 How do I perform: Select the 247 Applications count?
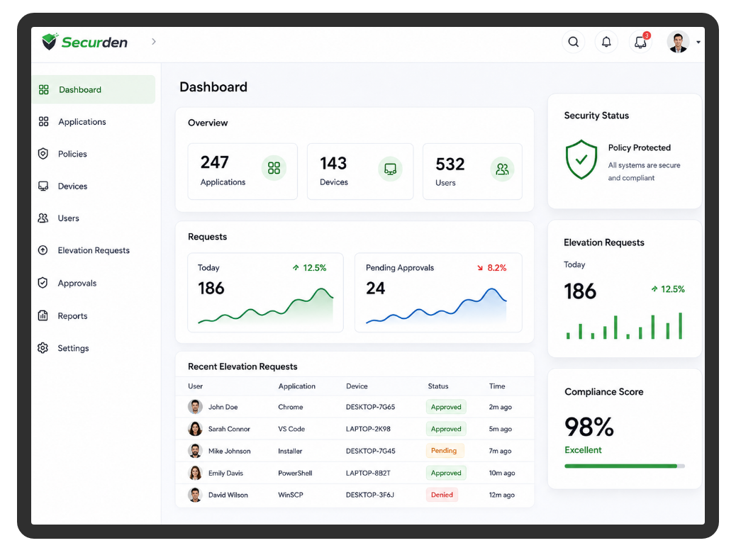point(215,162)
